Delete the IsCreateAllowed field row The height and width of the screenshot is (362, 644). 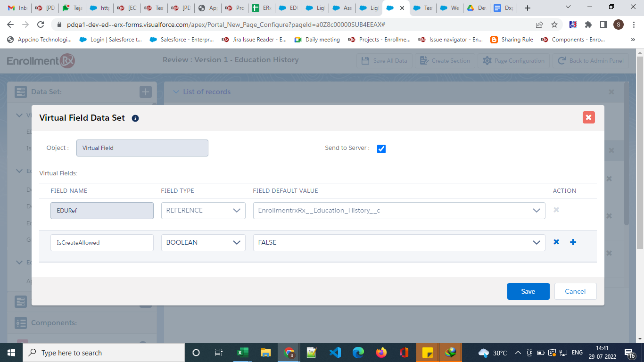556,242
